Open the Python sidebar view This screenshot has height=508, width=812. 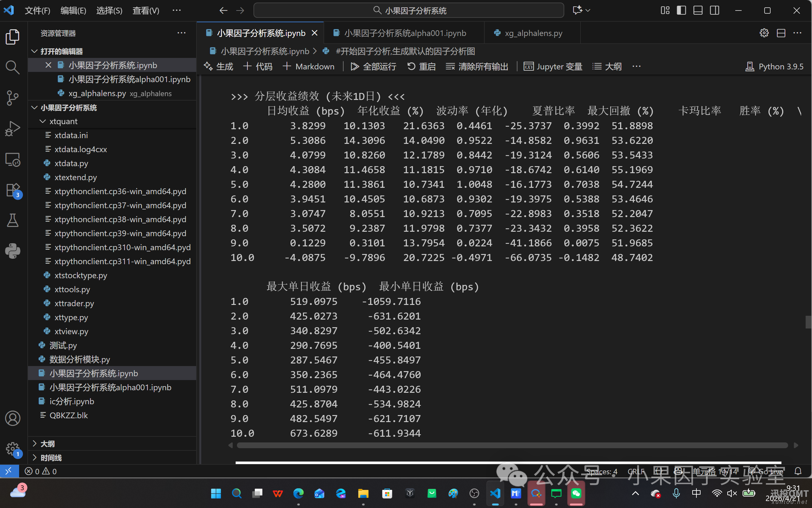pos(12,251)
